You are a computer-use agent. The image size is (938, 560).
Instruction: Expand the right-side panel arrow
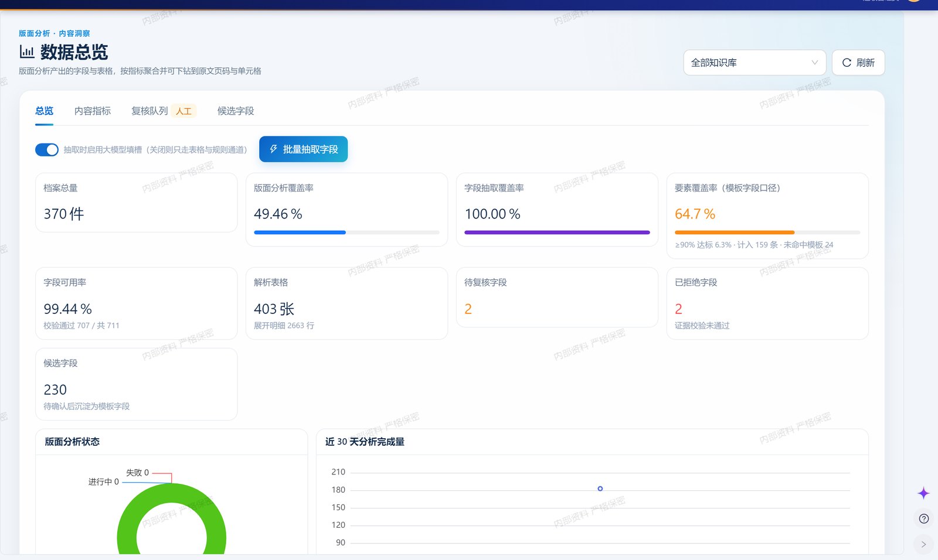point(923,544)
